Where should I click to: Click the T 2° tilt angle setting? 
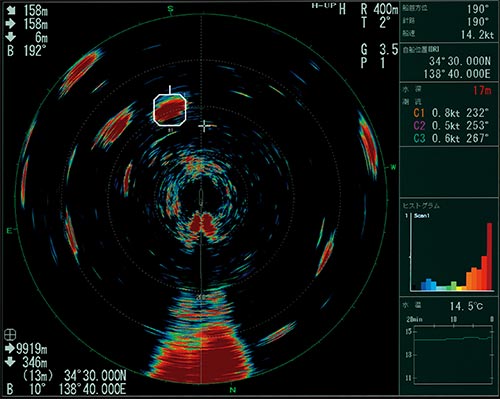(x=375, y=23)
